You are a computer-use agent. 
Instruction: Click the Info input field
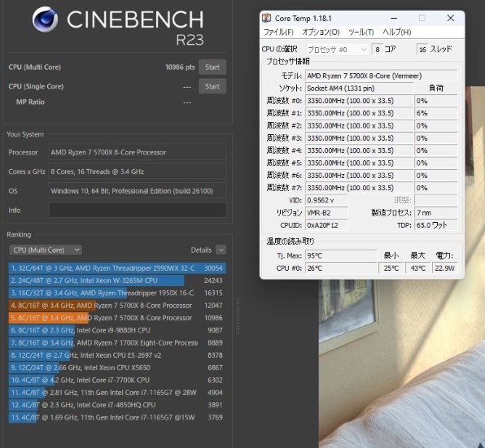click(x=138, y=210)
